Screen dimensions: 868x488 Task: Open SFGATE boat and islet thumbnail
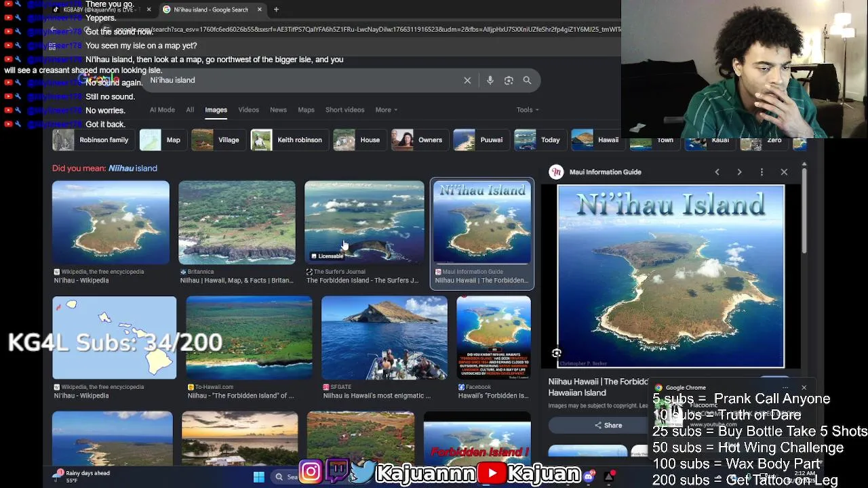click(x=384, y=338)
